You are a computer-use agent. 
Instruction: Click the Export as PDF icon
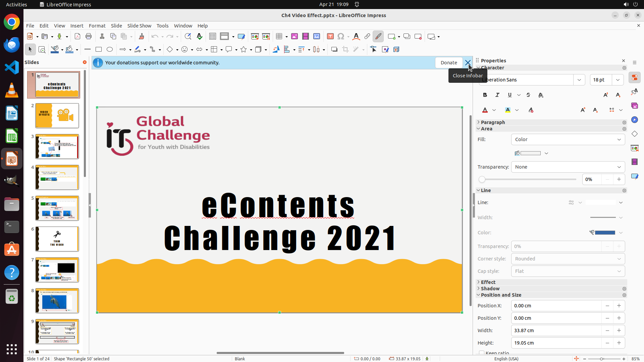(77, 37)
